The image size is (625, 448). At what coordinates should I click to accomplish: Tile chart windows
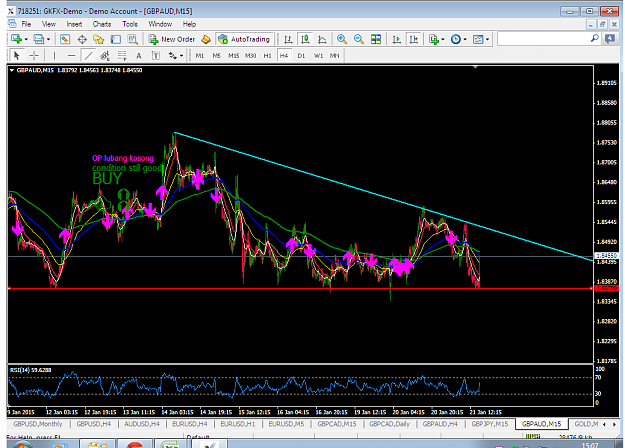coord(376,39)
